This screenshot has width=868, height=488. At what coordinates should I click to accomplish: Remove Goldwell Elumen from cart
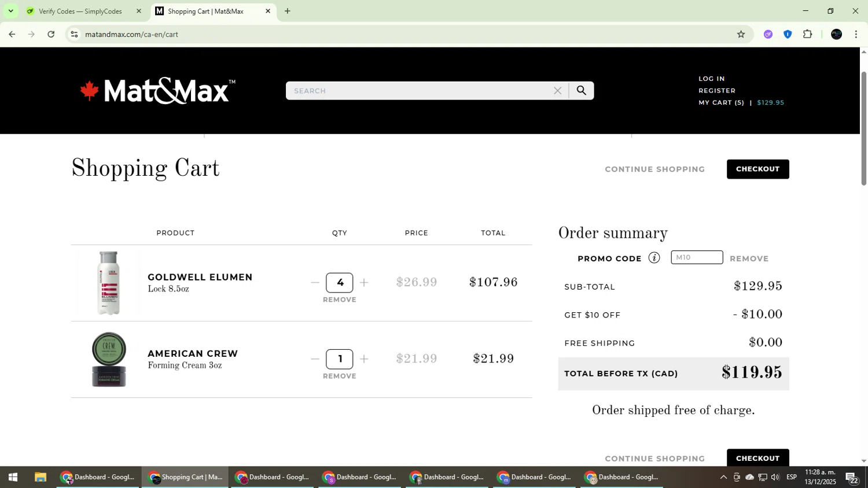coord(340,300)
